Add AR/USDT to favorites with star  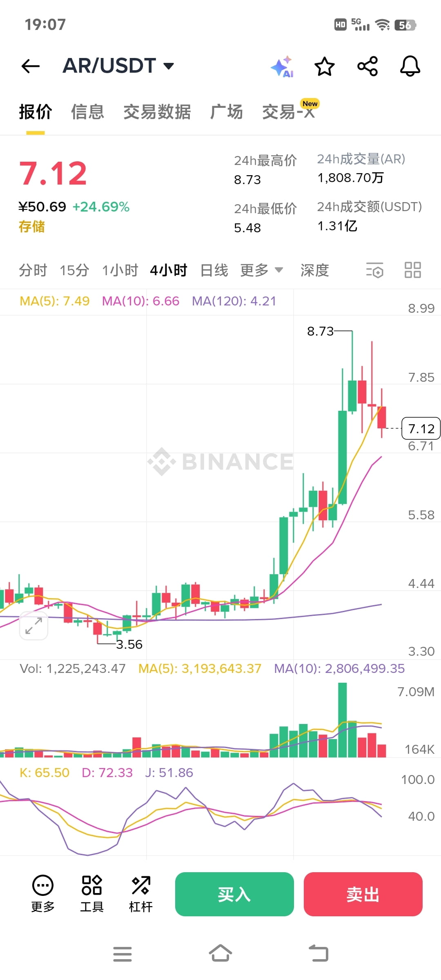click(325, 67)
